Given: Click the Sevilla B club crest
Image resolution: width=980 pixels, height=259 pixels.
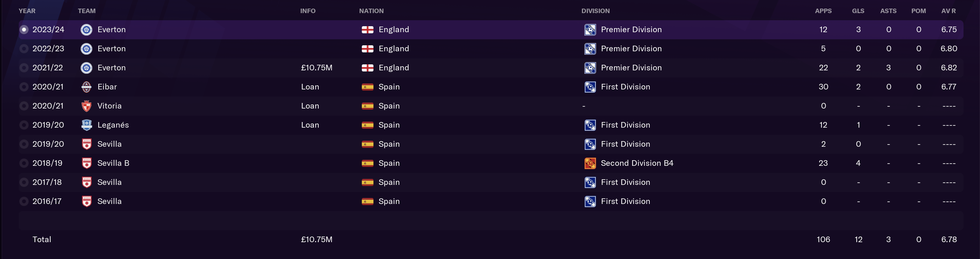Looking at the screenshot, I should click(x=86, y=163).
